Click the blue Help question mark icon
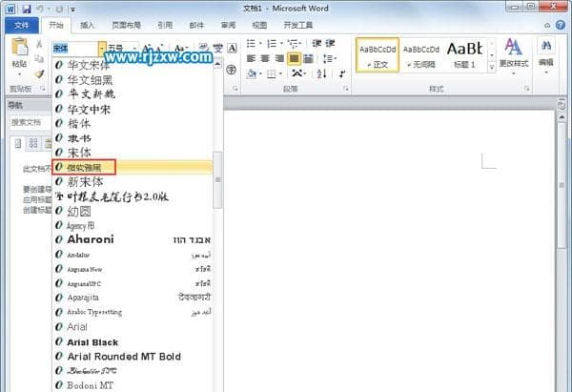 coord(561,25)
